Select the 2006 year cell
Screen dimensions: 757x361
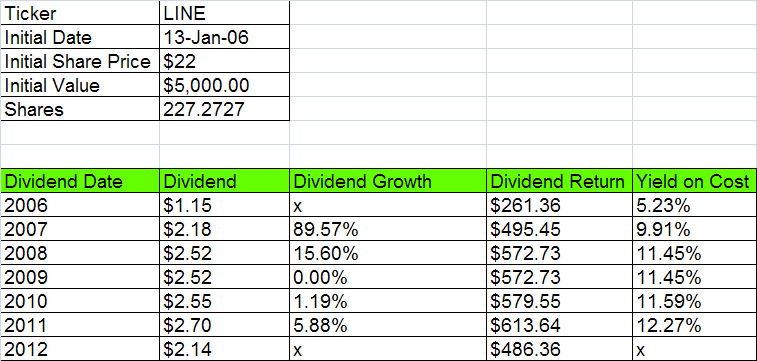click(80, 205)
